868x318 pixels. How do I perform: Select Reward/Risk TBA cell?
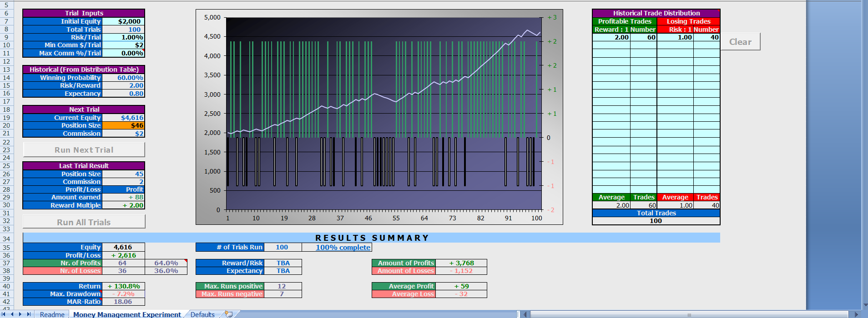pyautogui.click(x=283, y=263)
